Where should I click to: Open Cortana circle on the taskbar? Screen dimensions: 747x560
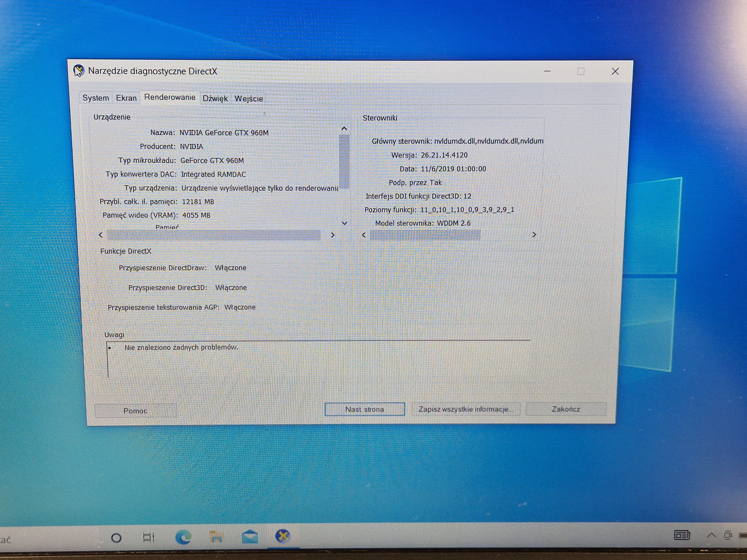click(x=116, y=538)
